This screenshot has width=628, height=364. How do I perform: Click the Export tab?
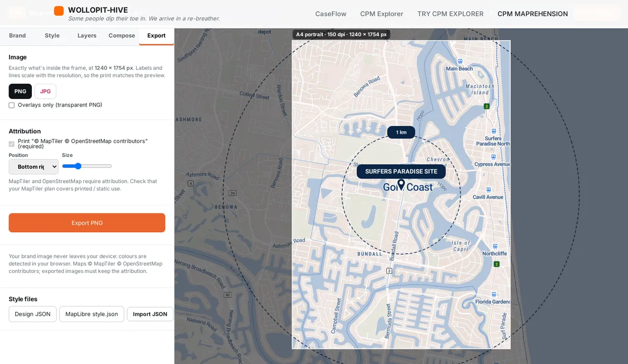(x=156, y=36)
